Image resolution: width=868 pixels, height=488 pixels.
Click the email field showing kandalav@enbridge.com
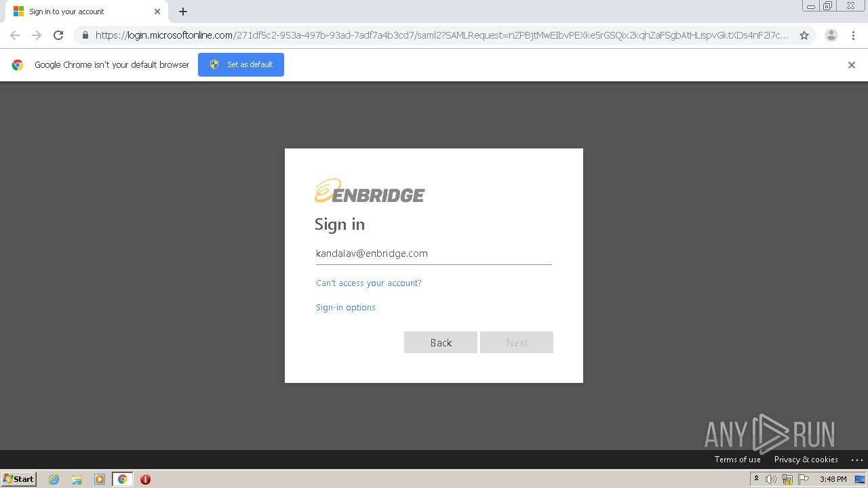coord(434,253)
